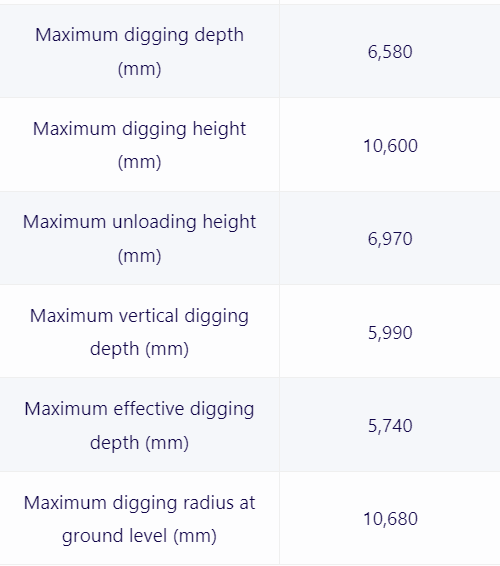Click '(mm)' under Maximum unloading height
The image size is (500, 566).
point(139,256)
